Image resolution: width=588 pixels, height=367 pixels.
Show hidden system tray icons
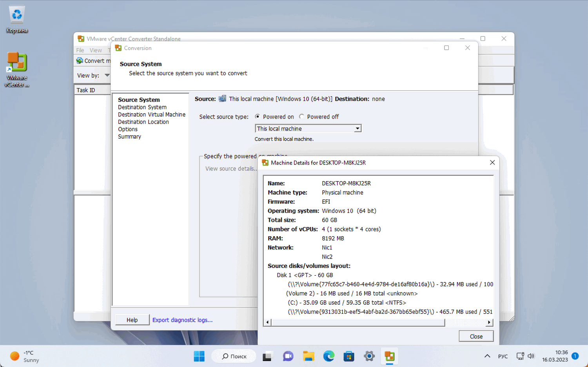[487, 356]
